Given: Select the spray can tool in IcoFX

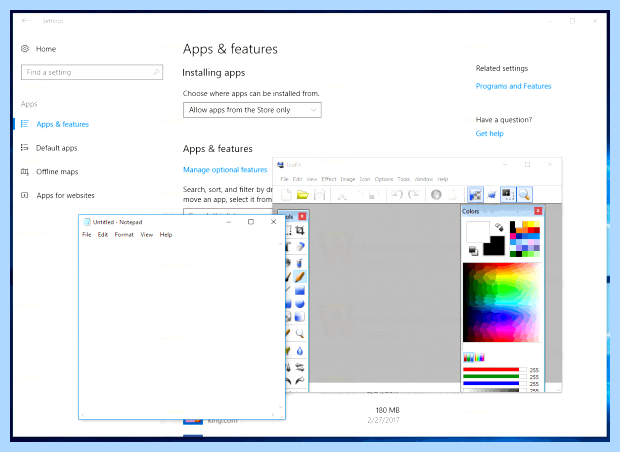Looking at the screenshot, I should coord(300,263).
